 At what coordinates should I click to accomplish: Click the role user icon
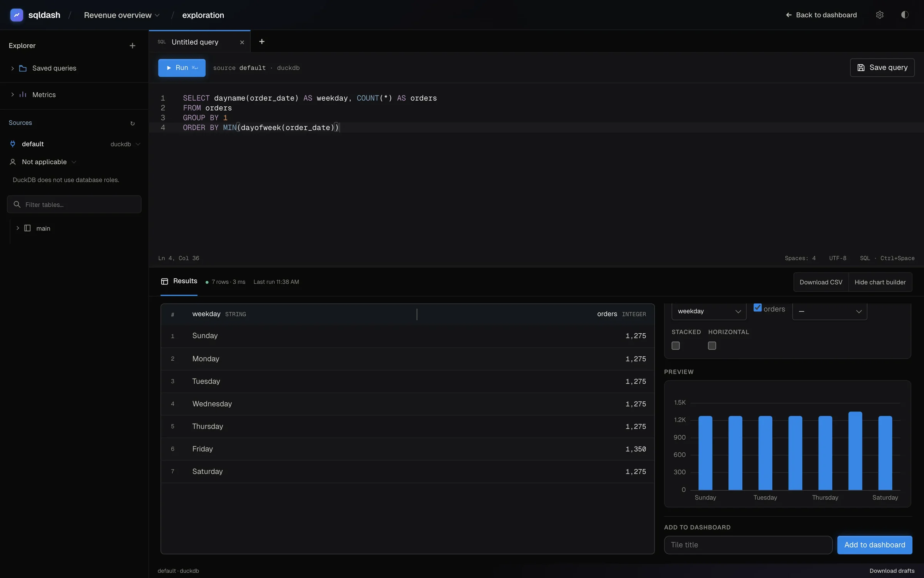pyautogui.click(x=13, y=162)
